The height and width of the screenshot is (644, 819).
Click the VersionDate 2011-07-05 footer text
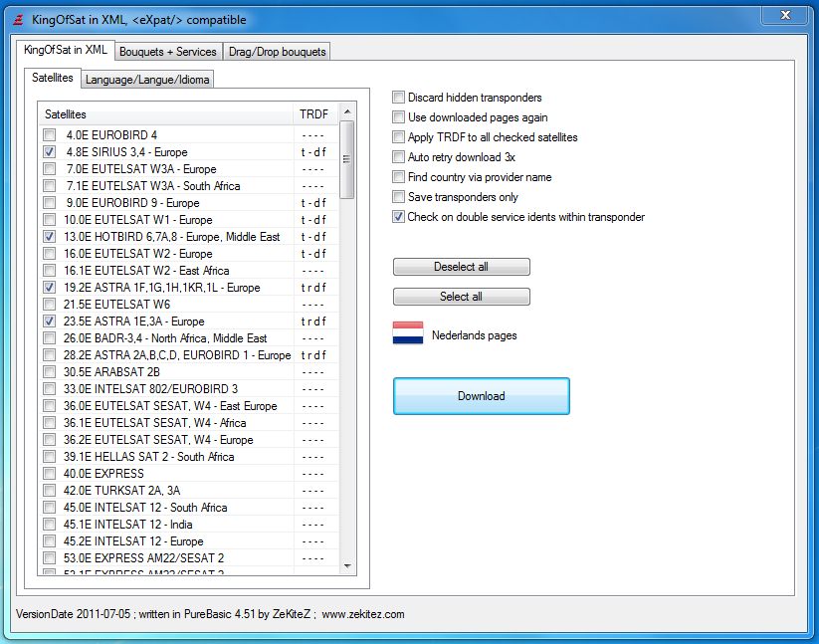tap(73, 614)
